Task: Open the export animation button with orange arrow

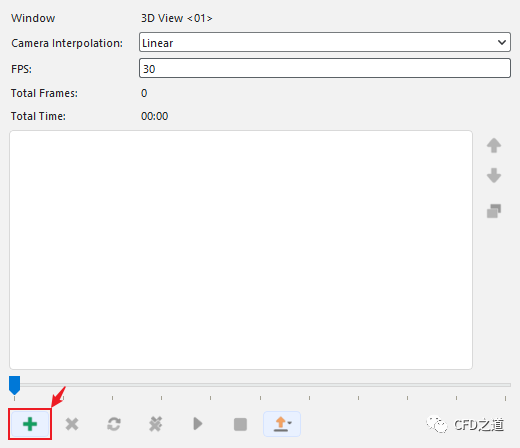Action: pyautogui.click(x=282, y=424)
